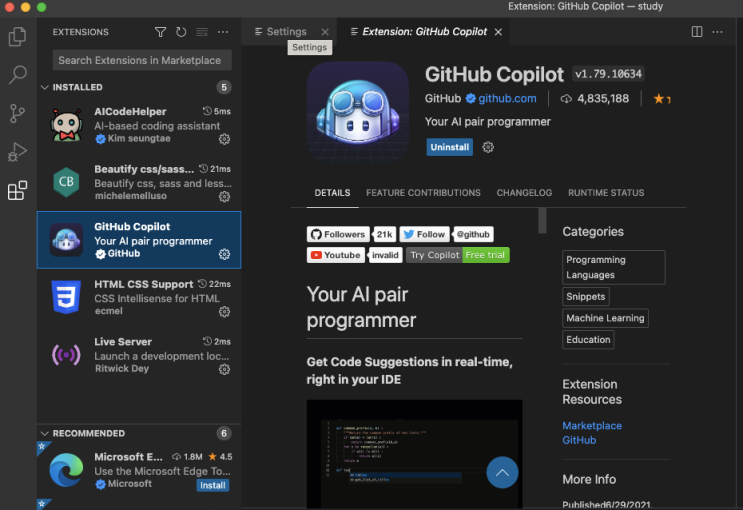The width and height of the screenshot is (743, 510).
Task: Click the Twitter Follow @github badge
Action: click(447, 234)
